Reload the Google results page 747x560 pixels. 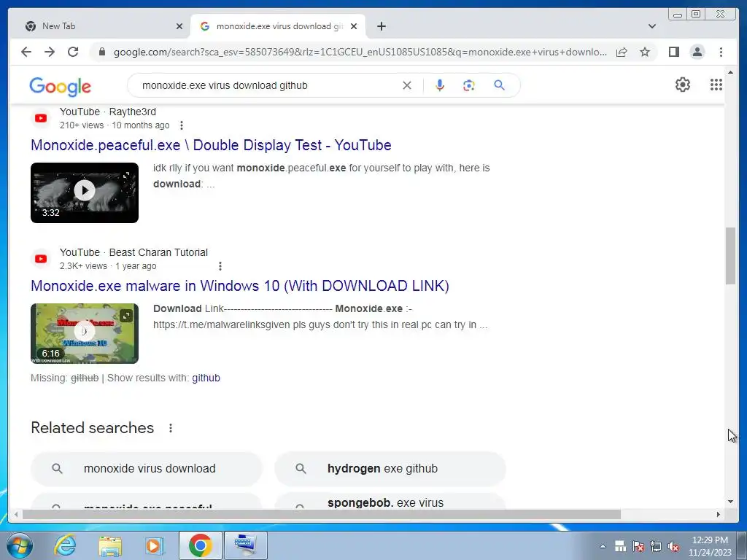click(73, 52)
